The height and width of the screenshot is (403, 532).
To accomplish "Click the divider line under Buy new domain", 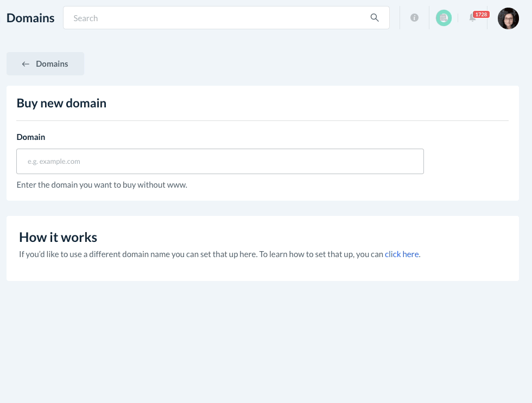I will (262, 120).
